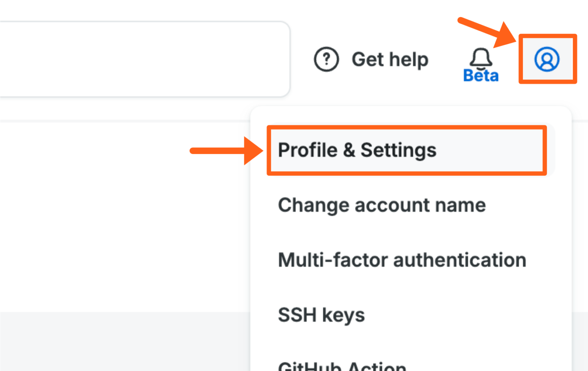The image size is (588, 371).
Task: Navigate to Multi-factor authentication to manage 2FA
Action: [x=402, y=260]
